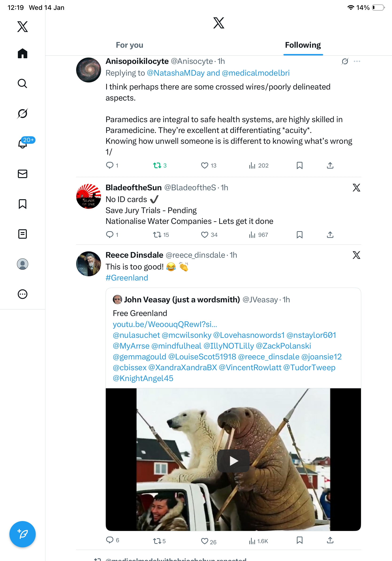Screen dimensions: 392x561
Task: Bookmark the Anisopoikilocyte reply
Action: (299, 165)
